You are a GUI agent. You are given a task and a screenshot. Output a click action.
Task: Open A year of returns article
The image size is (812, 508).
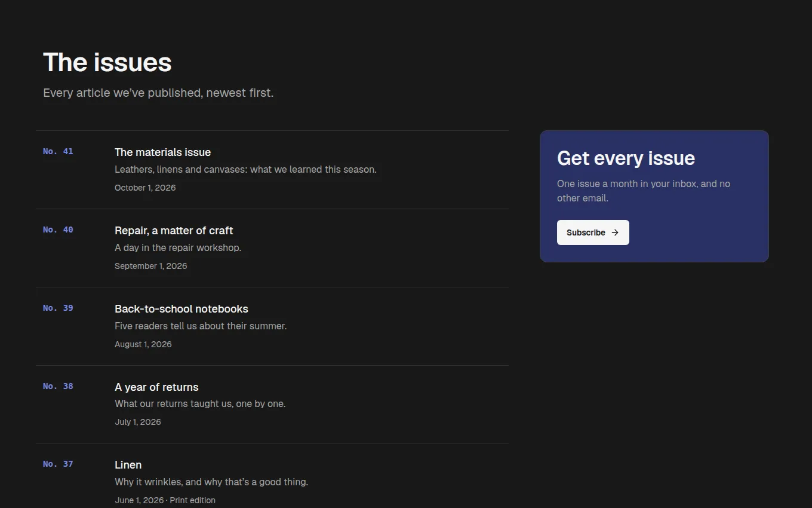click(x=156, y=387)
